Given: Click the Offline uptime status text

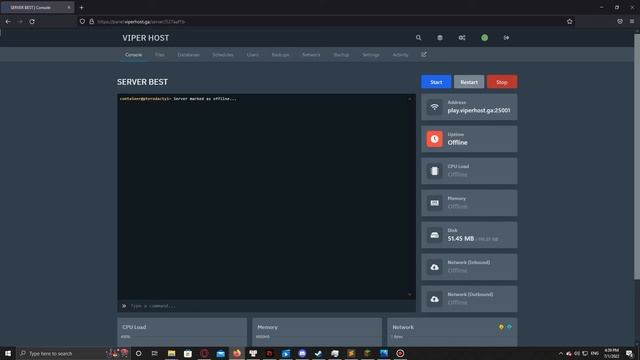Looking at the screenshot, I should click(458, 142).
